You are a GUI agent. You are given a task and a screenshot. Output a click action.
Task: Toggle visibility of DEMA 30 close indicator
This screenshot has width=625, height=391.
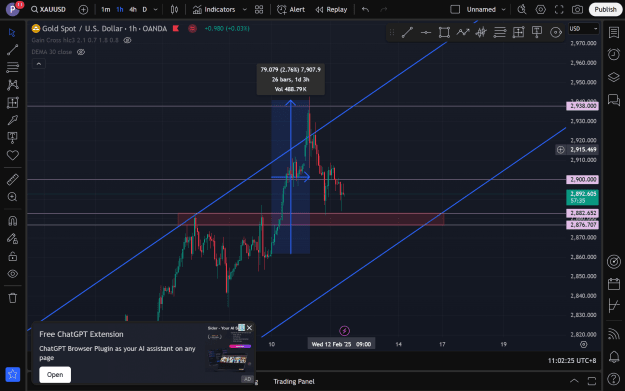click(x=81, y=52)
